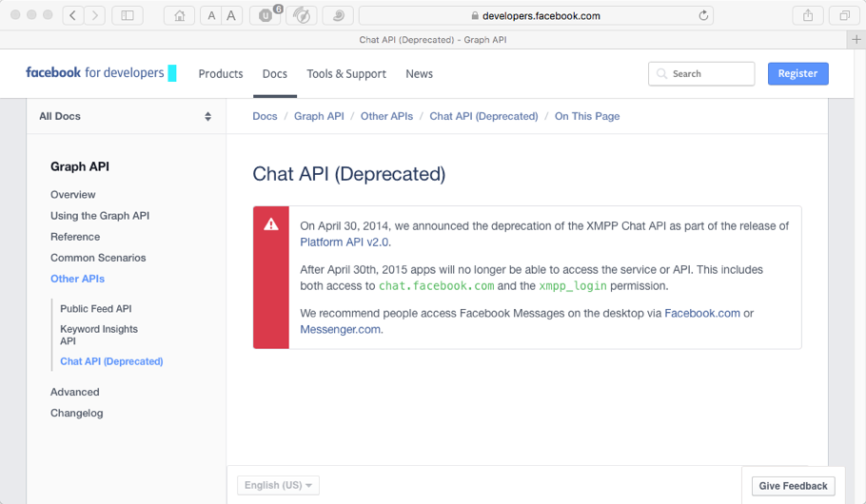Open the uBlock extension icon with badge

(266, 15)
